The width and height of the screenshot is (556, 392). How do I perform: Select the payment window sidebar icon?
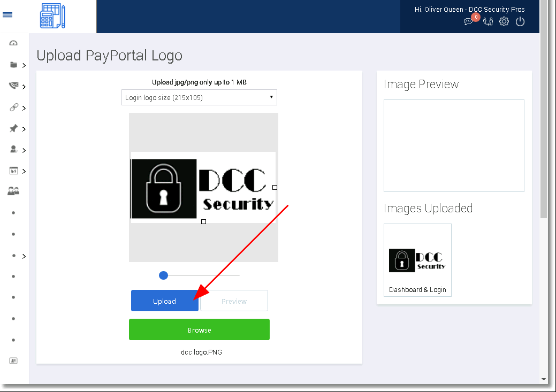coord(13,171)
